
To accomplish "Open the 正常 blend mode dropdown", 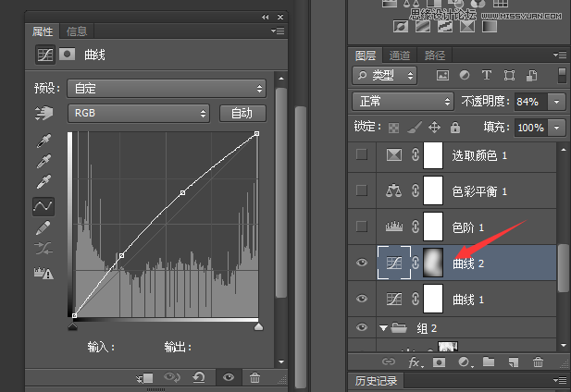I will tap(403, 101).
